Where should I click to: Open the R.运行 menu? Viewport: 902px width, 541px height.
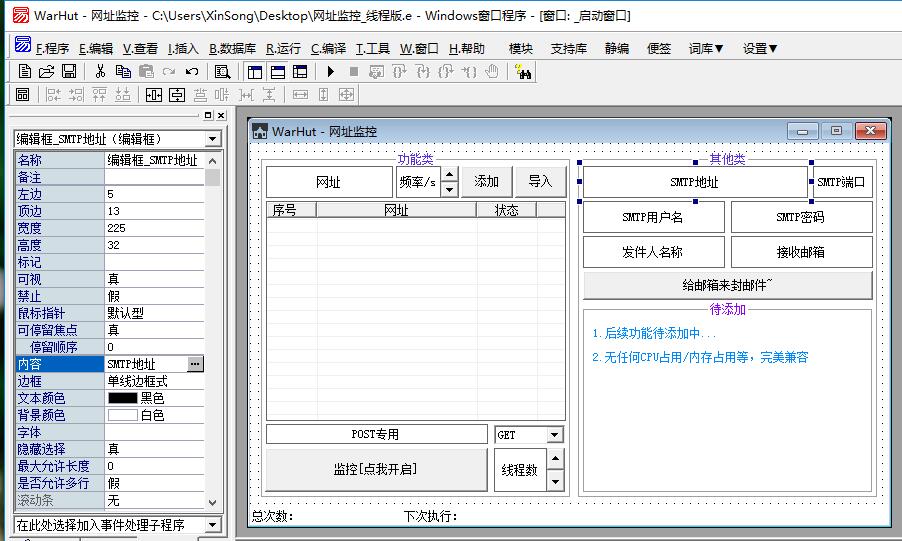284,49
